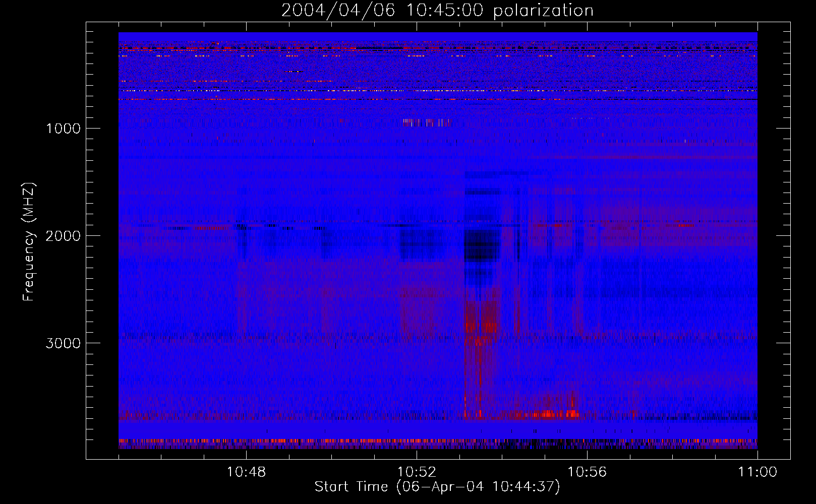Click the 3000 frequency tick label
816x504 pixels.
click(63, 343)
